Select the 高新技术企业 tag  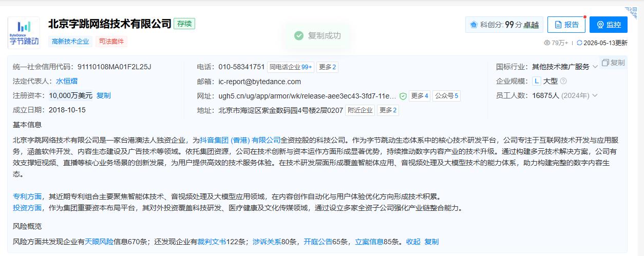(70, 42)
